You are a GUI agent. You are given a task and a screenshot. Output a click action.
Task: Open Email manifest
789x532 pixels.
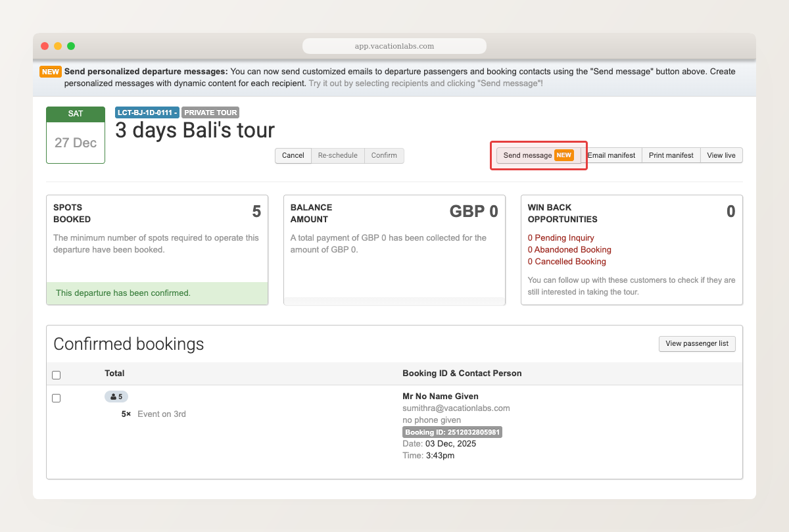click(x=611, y=155)
